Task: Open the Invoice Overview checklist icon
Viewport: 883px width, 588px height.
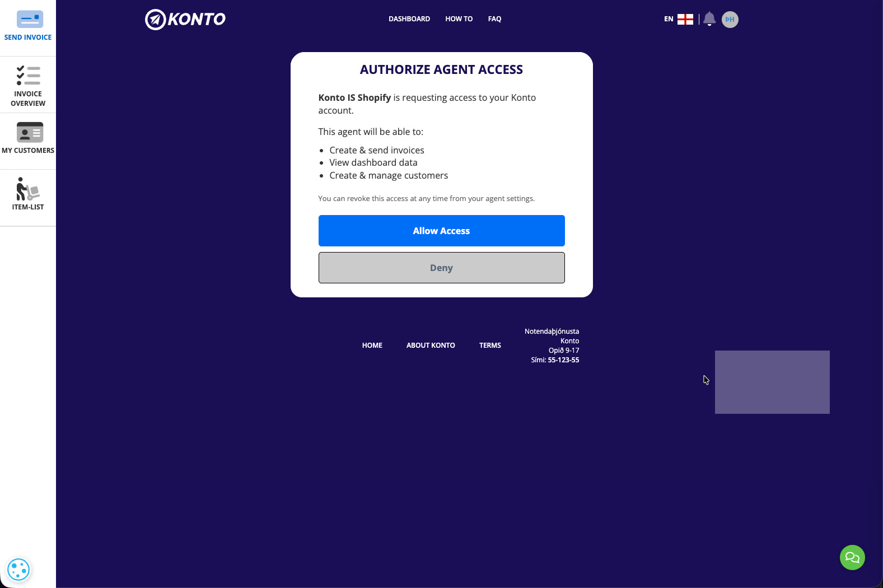Action: point(28,76)
